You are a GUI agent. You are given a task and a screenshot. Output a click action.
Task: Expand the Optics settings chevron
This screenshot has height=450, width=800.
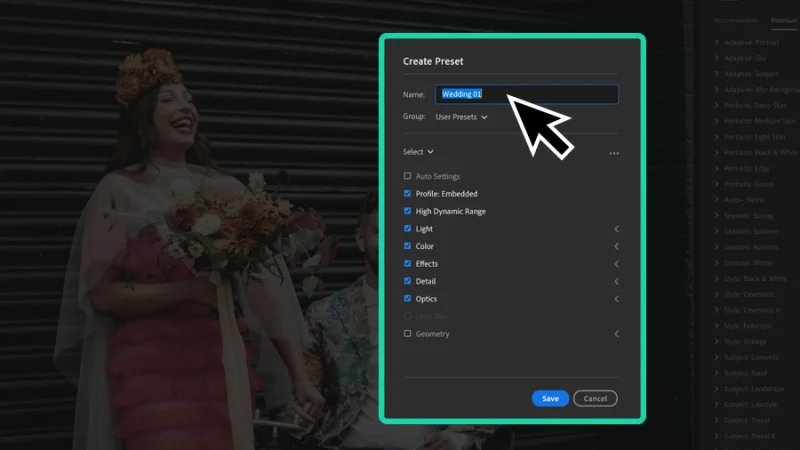tap(616, 299)
